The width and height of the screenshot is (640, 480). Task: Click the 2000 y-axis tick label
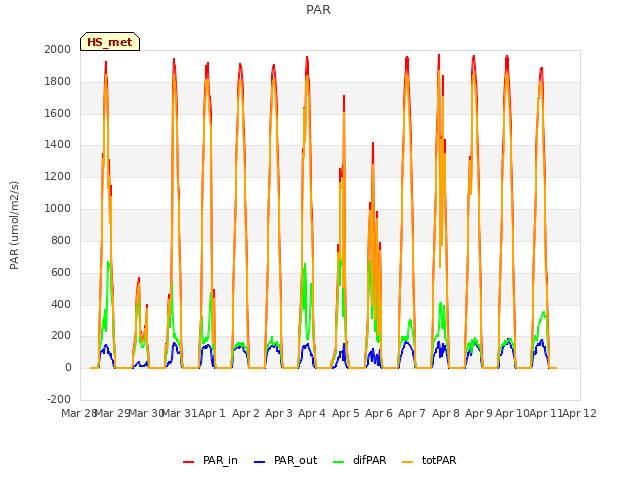click(58, 49)
